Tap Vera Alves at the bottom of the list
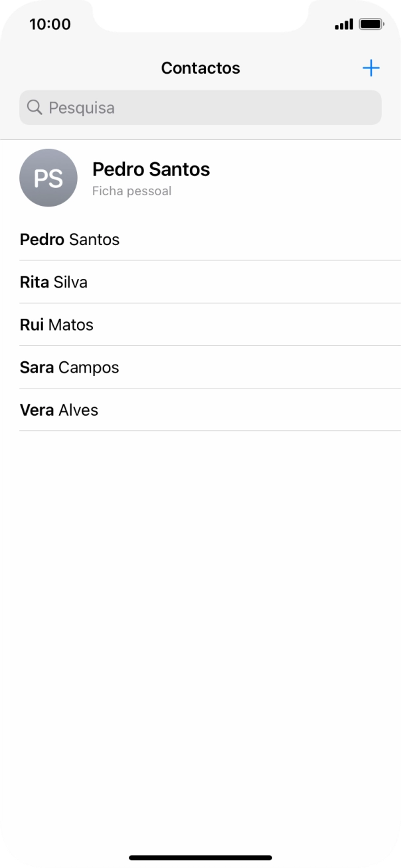Viewport: 401px width, 868px height. (58, 410)
